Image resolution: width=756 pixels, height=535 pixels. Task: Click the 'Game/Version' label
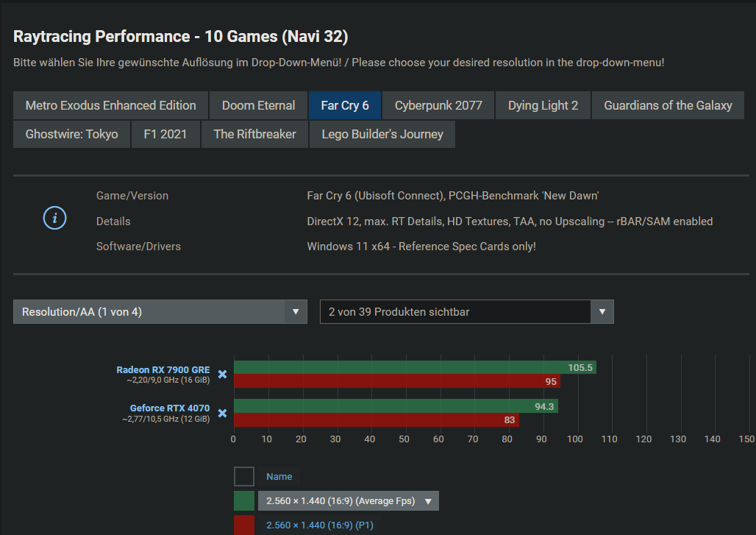pyautogui.click(x=132, y=195)
